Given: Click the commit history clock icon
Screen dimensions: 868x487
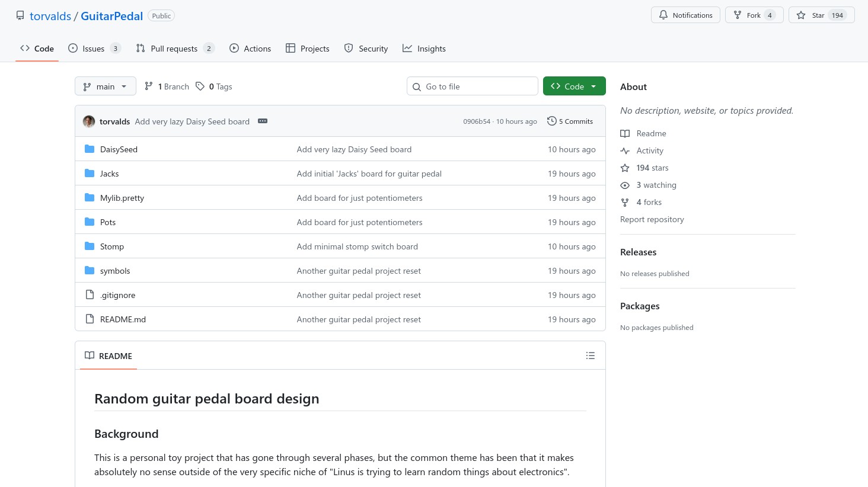Looking at the screenshot, I should click(551, 121).
